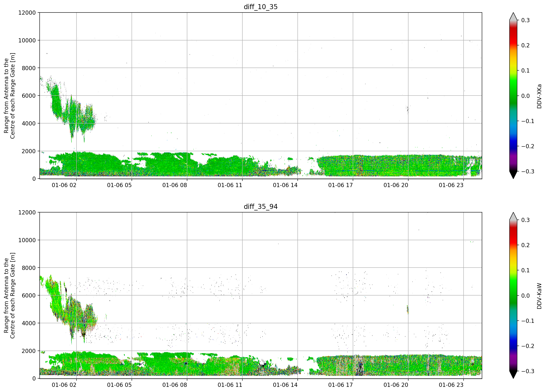
Task: Click the "diff_10_35" plot title
Action: (x=260, y=7)
